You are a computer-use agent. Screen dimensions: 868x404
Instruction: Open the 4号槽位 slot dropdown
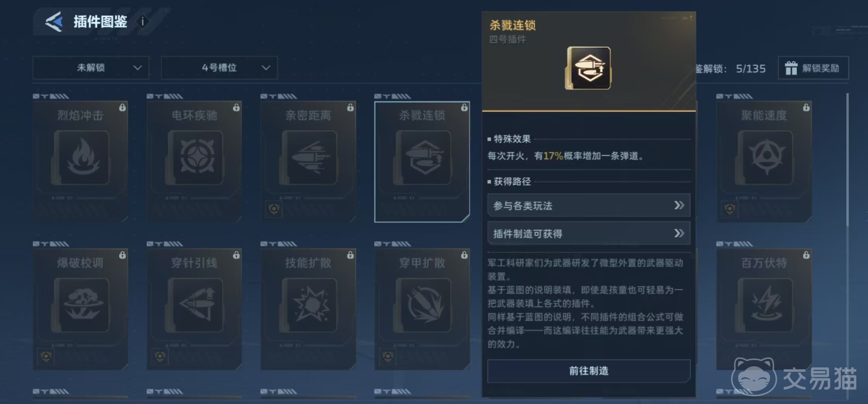[x=219, y=68]
